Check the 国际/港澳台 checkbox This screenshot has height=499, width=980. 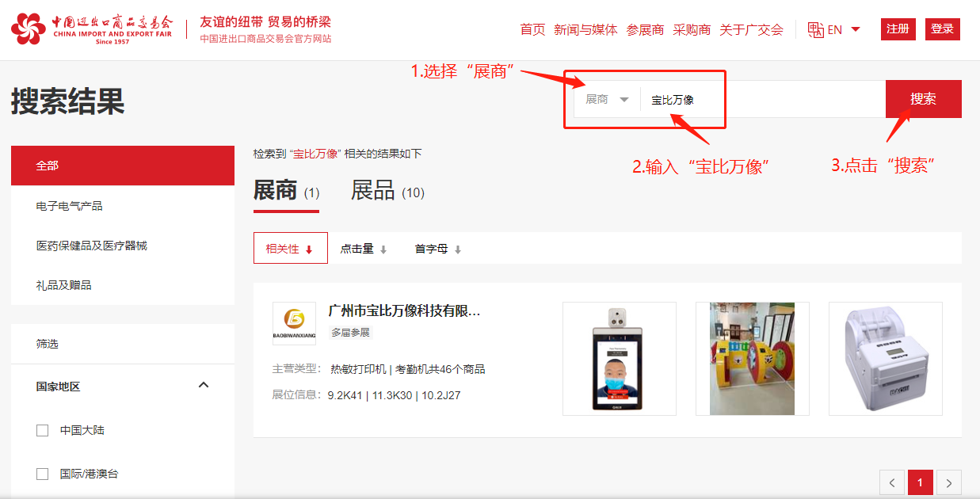(x=43, y=474)
